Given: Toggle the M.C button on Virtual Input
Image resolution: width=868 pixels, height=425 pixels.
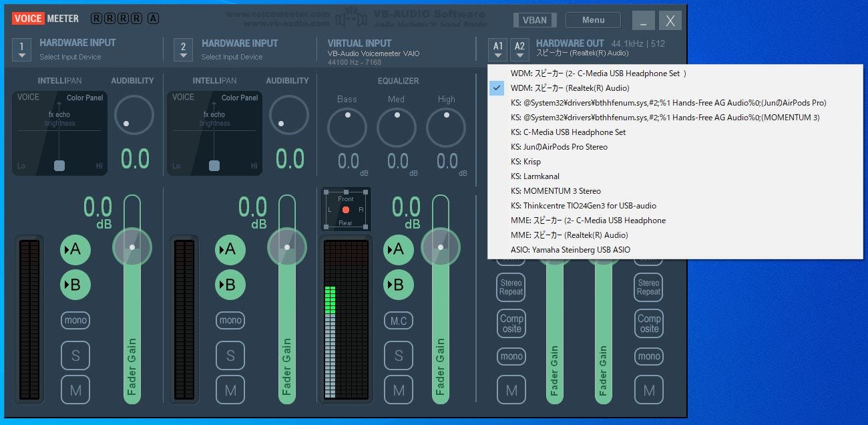Looking at the screenshot, I should pyautogui.click(x=399, y=320).
